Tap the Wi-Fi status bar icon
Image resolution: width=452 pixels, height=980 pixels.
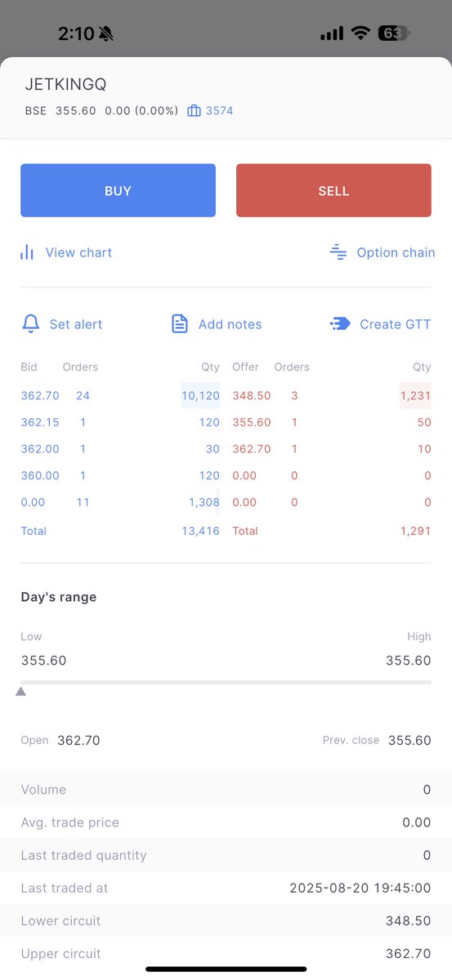(360, 33)
